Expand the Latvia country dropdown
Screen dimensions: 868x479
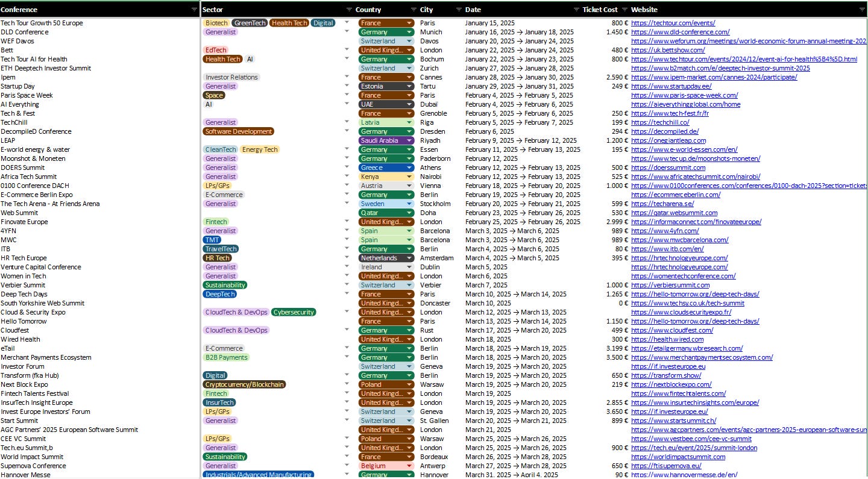pos(409,122)
